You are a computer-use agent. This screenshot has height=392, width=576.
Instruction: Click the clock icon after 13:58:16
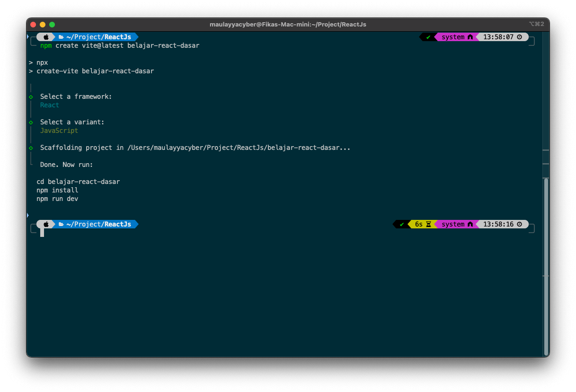click(x=519, y=224)
